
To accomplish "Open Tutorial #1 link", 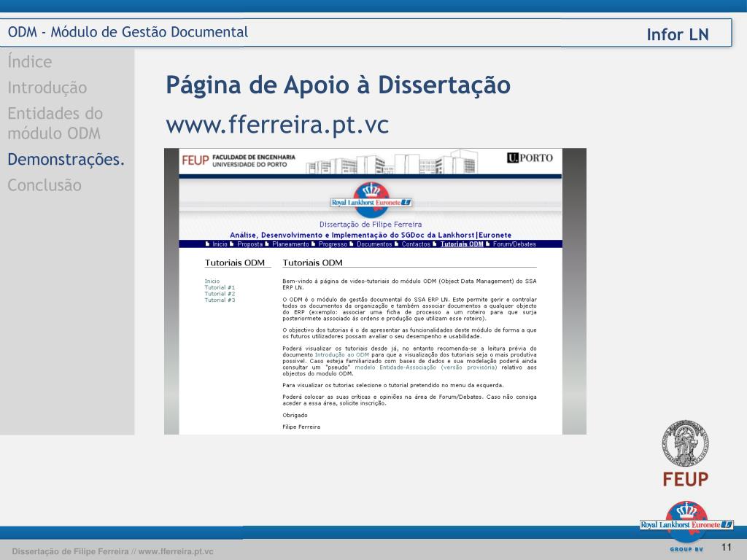I will 220,287.
